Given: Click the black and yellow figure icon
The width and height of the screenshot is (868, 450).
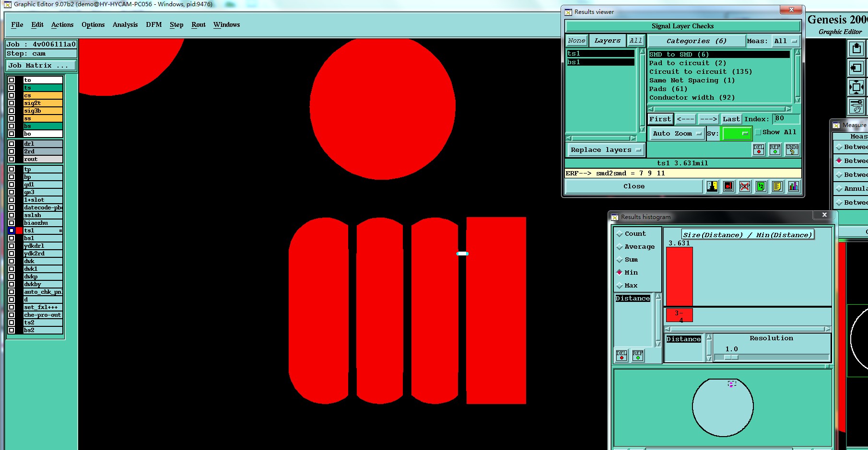Looking at the screenshot, I should pos(712,186).
